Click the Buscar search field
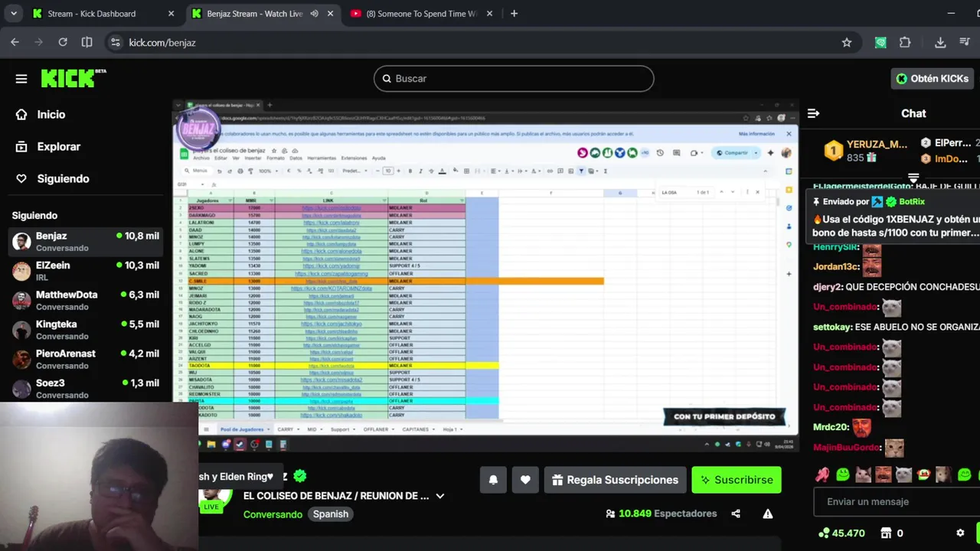The height and width of the screenshot is (551, 980). 514,78
